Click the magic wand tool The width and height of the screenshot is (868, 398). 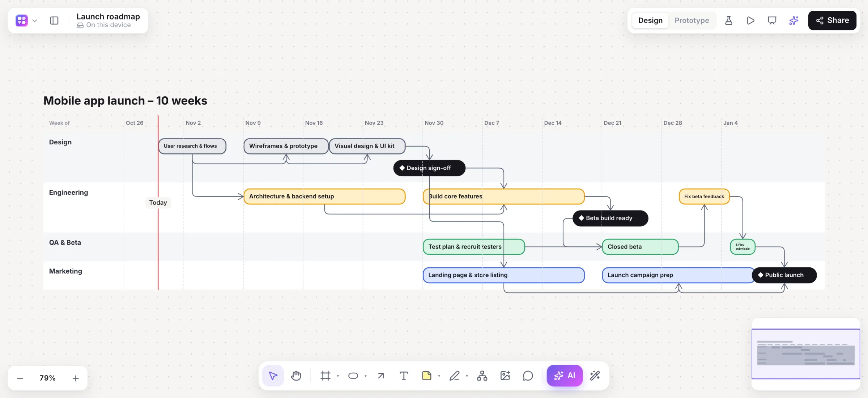[595, 376]
